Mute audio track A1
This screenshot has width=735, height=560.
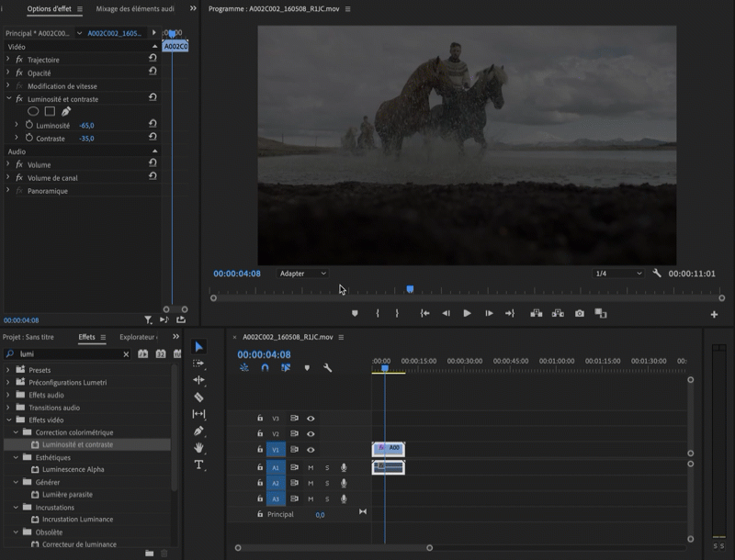point(311,467)
